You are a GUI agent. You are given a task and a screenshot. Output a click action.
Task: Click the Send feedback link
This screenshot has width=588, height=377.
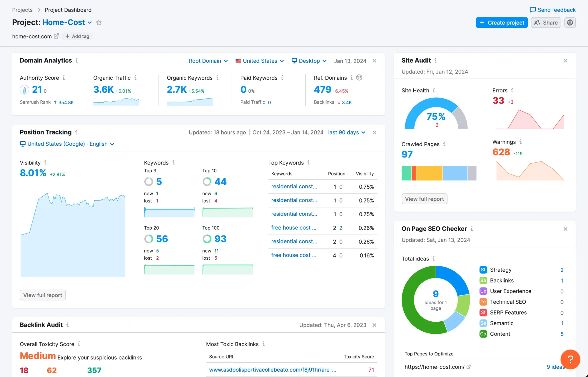pos(553,10)
